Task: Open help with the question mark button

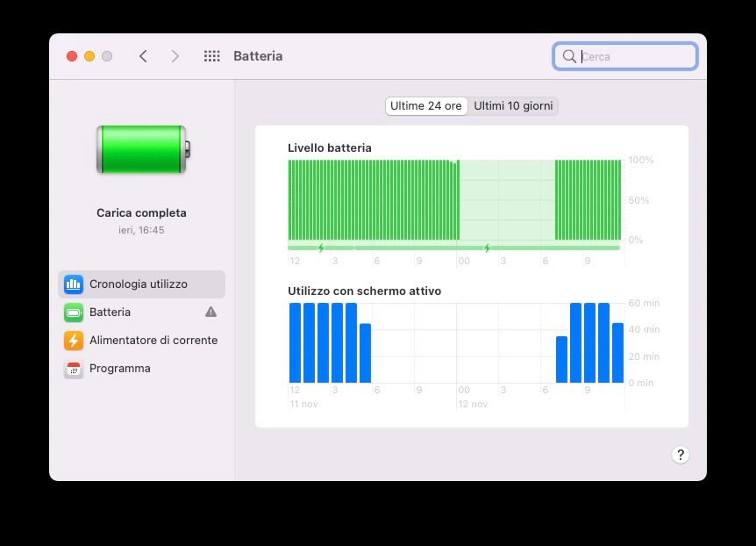Action: click(x=680, y=455)
